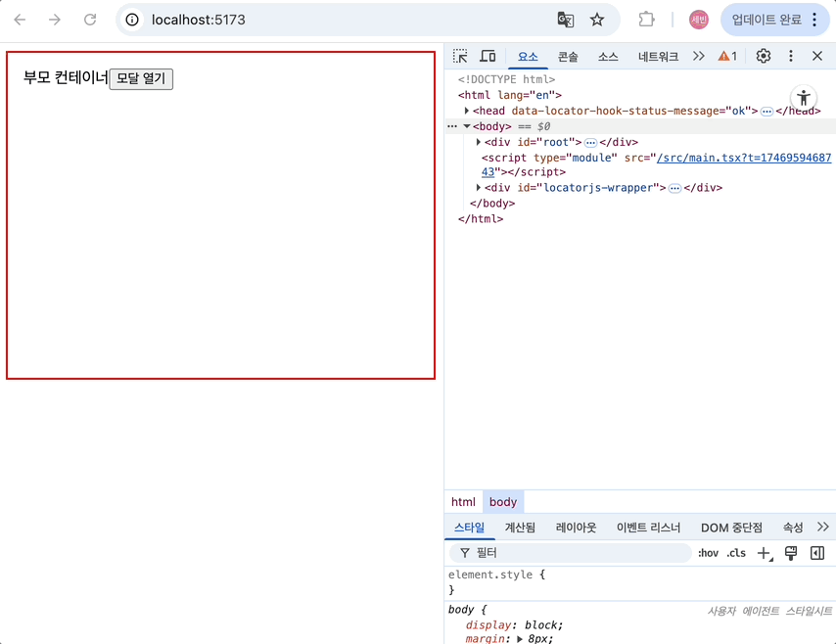Bookmark this page with the star icon
Image resolution: width=836 pixels, height=644 pixels.
[x=597, y=20]
